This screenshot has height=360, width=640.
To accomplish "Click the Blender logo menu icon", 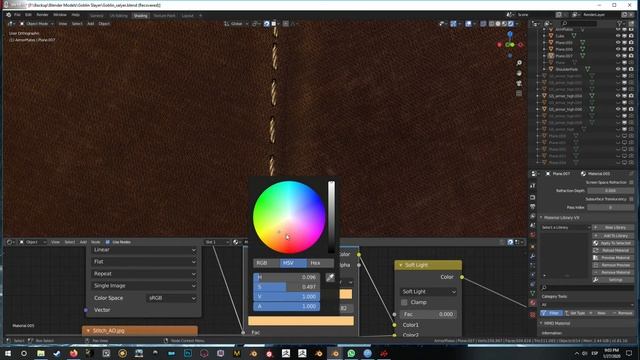I will (x=9, y=15).
